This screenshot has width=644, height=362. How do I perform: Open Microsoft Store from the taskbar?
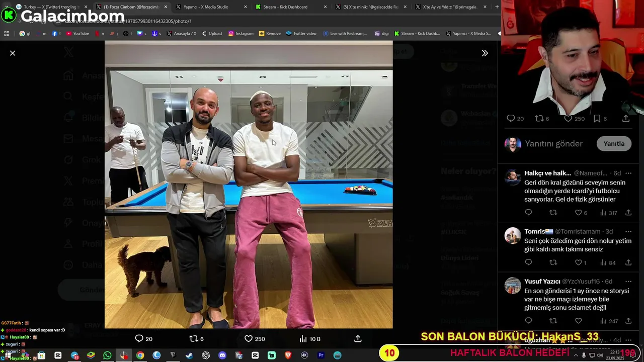[x=41, y=355]
